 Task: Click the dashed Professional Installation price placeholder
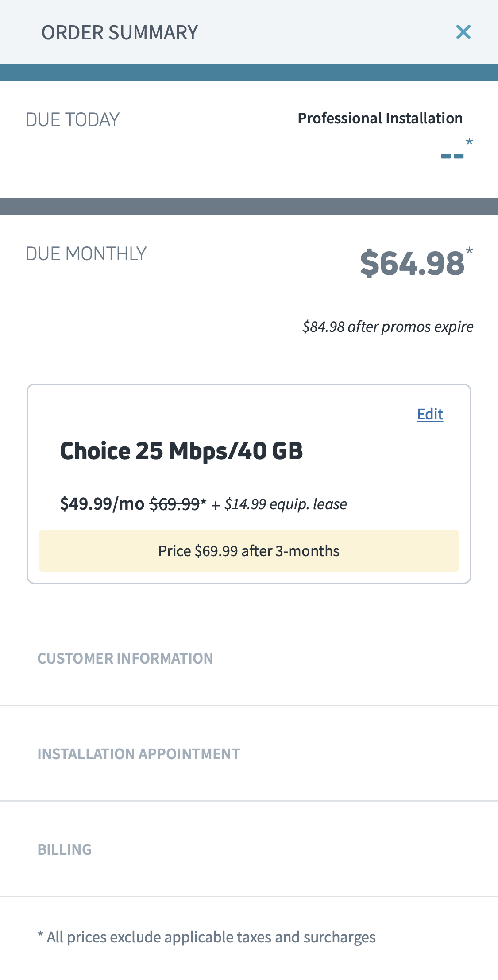pyautogui.click(x=452, y=156)
